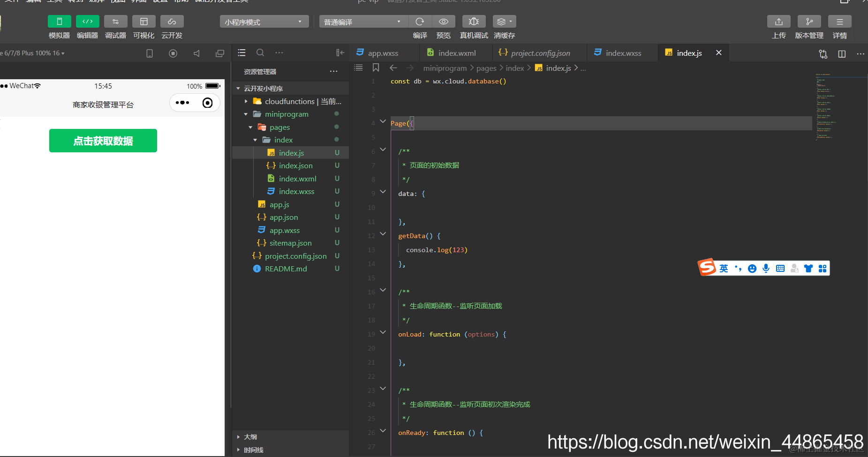Detach the simulator into separate window
This screenshot has width=868, height=457.
point(220,53)
